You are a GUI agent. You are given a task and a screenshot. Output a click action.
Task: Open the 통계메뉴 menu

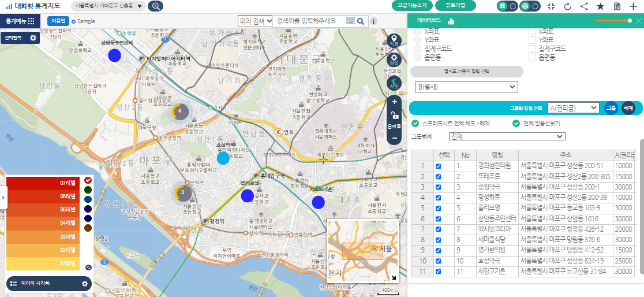pos(20,21)
